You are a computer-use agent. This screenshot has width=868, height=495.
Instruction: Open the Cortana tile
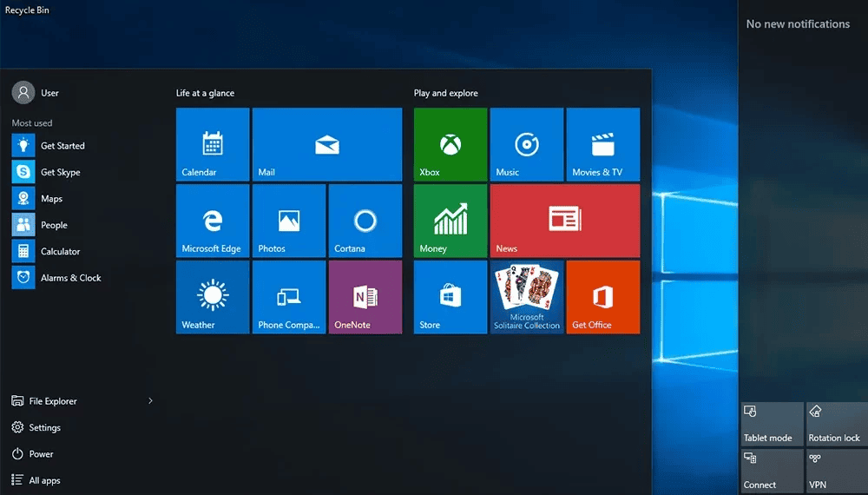[x=365, y=221]
